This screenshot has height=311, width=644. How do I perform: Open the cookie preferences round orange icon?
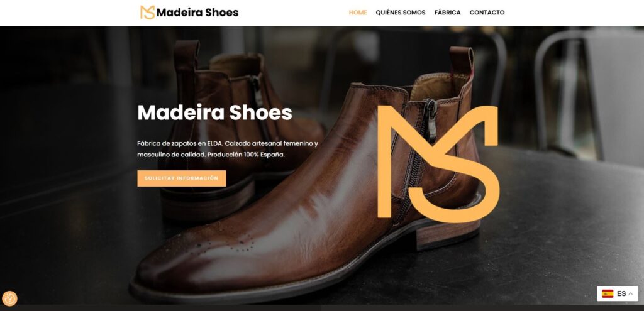click(9, 298)
